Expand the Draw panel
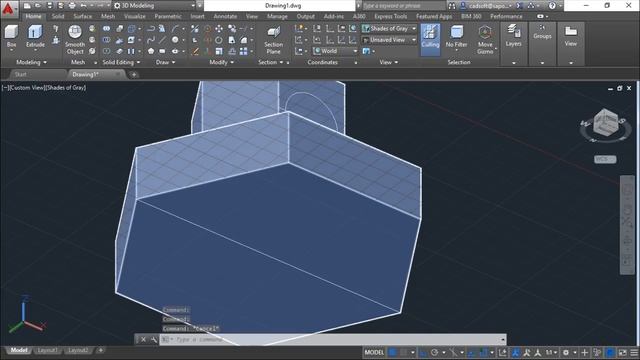This screenshot has height=360, width=640. (x=165, y=62)
